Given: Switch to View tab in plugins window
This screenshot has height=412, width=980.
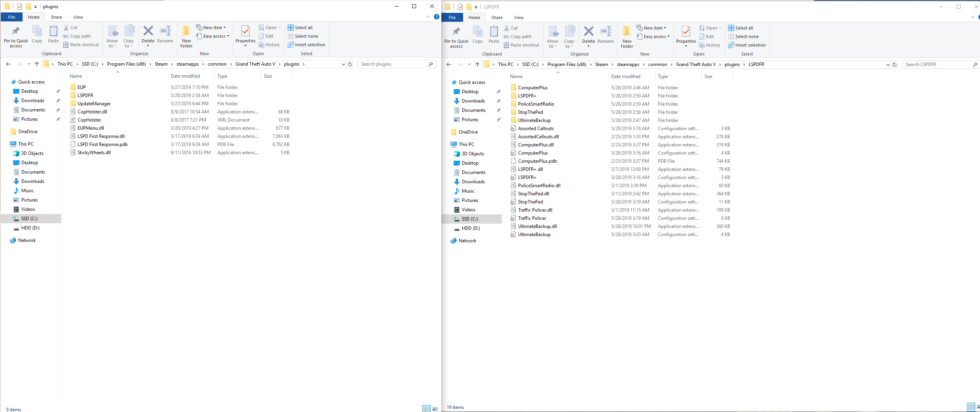Looking at the screenshot, I should coord(78,17).
